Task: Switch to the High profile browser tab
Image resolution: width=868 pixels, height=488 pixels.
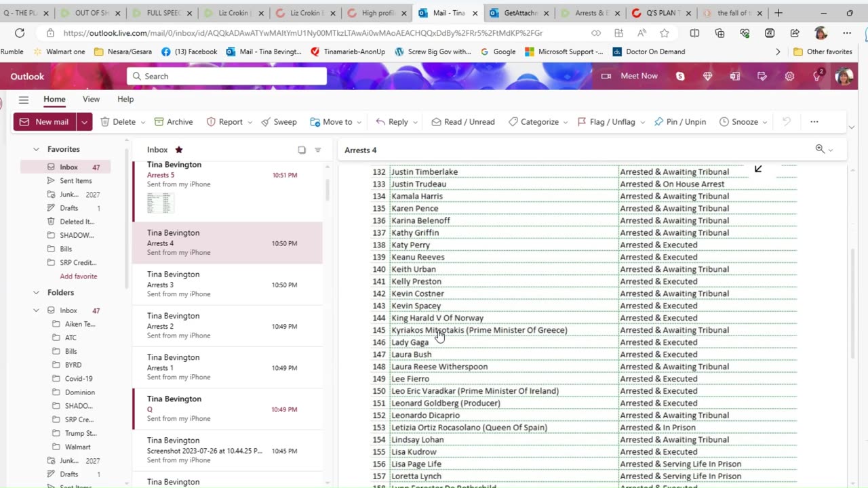Action: click(x=376, y=13)
